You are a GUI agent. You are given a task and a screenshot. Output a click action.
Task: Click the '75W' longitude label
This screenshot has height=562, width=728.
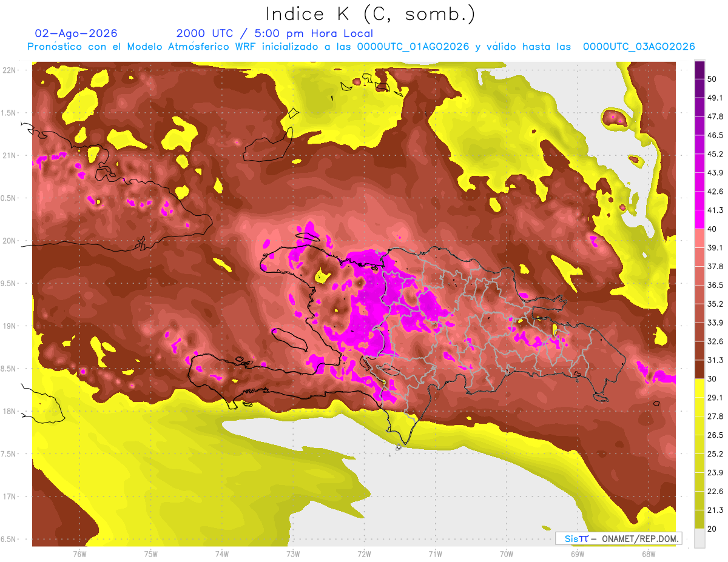tap(151, 554)
